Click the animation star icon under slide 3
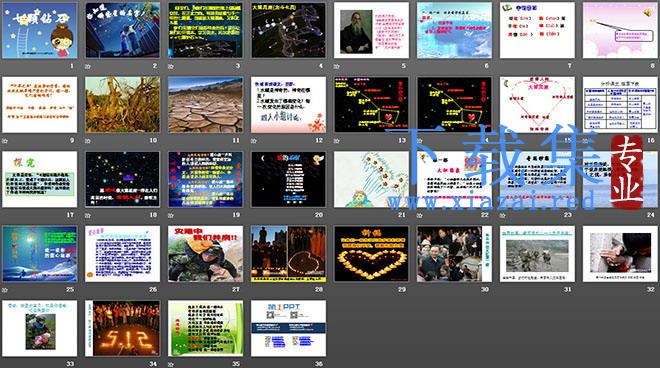 point(170,66)
